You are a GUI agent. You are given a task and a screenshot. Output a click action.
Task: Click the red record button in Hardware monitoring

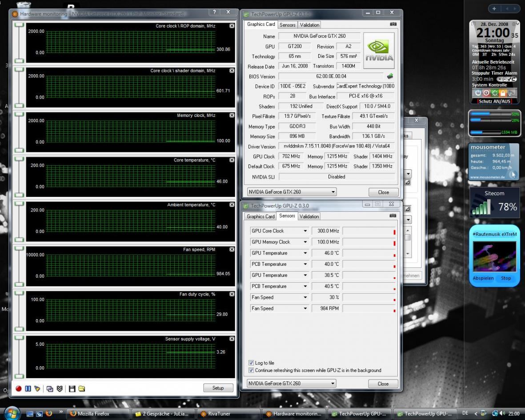[x=18, y=388]
